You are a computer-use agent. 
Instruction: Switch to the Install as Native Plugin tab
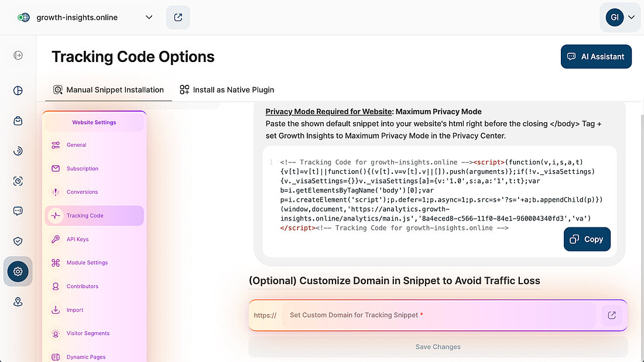point(227,89)
